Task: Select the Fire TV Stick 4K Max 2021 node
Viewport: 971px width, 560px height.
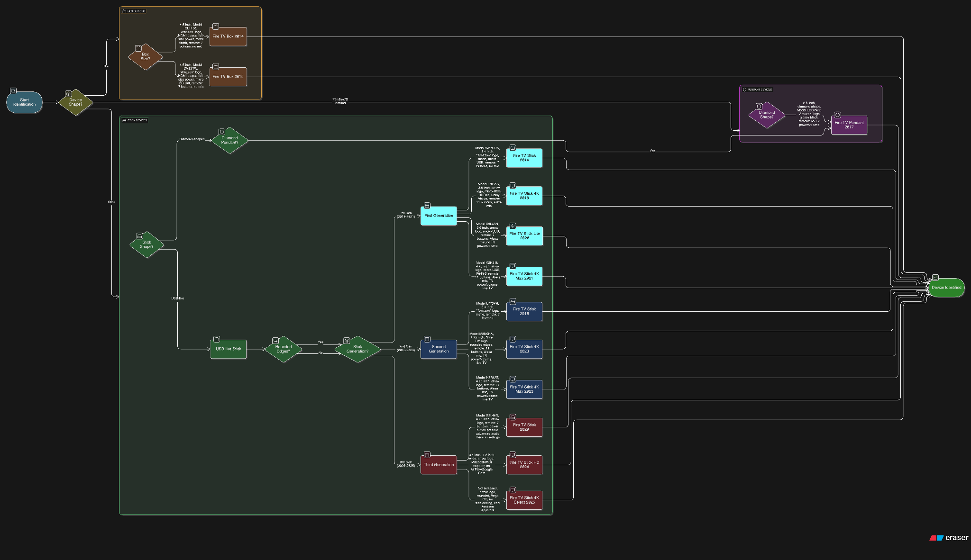Action: pyautogui.click(x=524, y=276)
